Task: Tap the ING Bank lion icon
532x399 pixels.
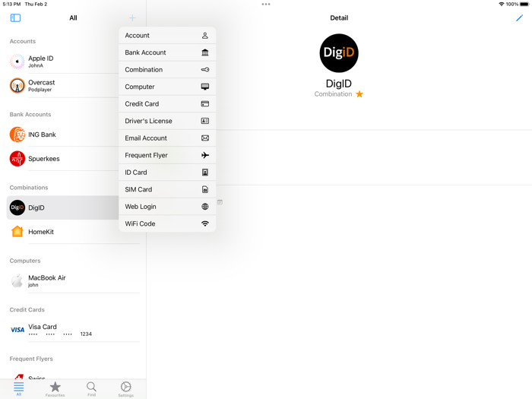Action: (17, 135)
